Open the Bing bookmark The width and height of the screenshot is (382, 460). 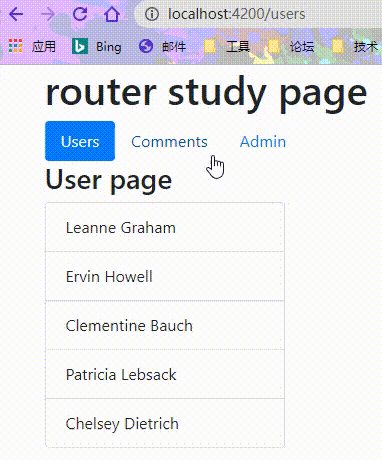97,46
